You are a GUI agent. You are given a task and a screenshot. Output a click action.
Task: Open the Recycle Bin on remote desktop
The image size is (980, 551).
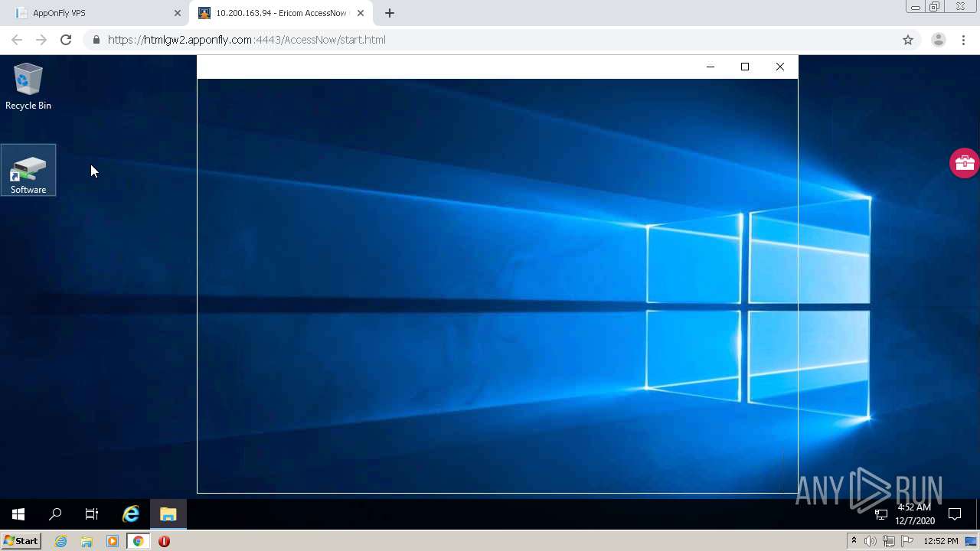pos(28,86)
